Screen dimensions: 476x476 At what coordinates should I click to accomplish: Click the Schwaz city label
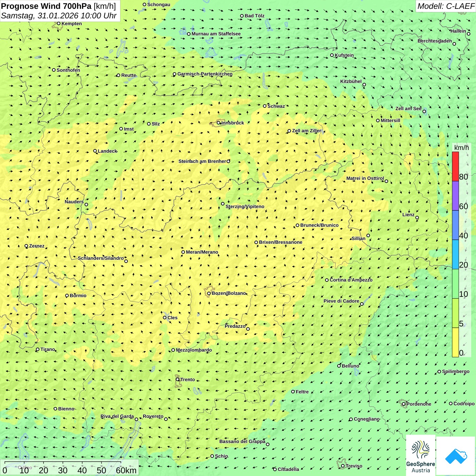[x=276, y=106]
